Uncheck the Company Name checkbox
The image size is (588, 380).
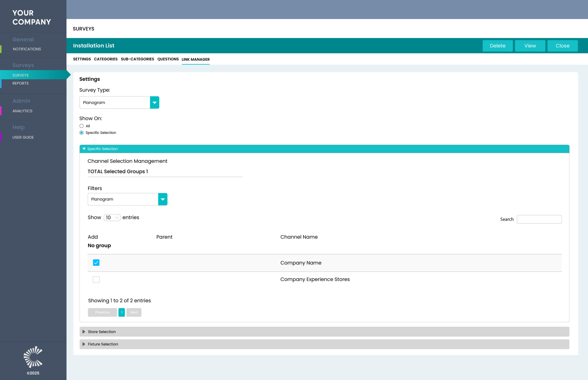(x=96, y=262)
